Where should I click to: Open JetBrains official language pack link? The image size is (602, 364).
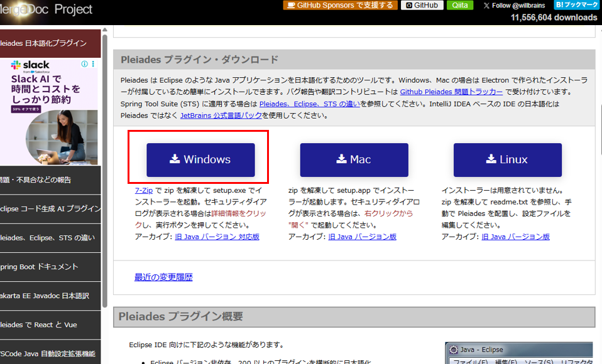(x=221, y=115)
